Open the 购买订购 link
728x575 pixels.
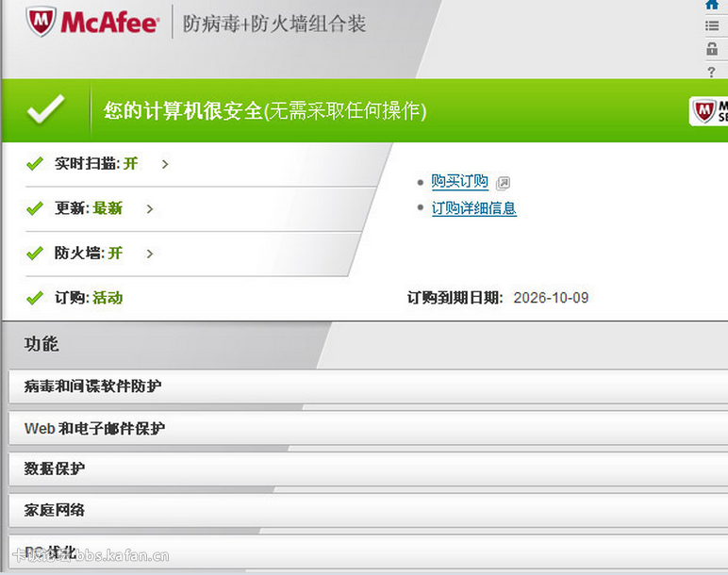(459, 182)
